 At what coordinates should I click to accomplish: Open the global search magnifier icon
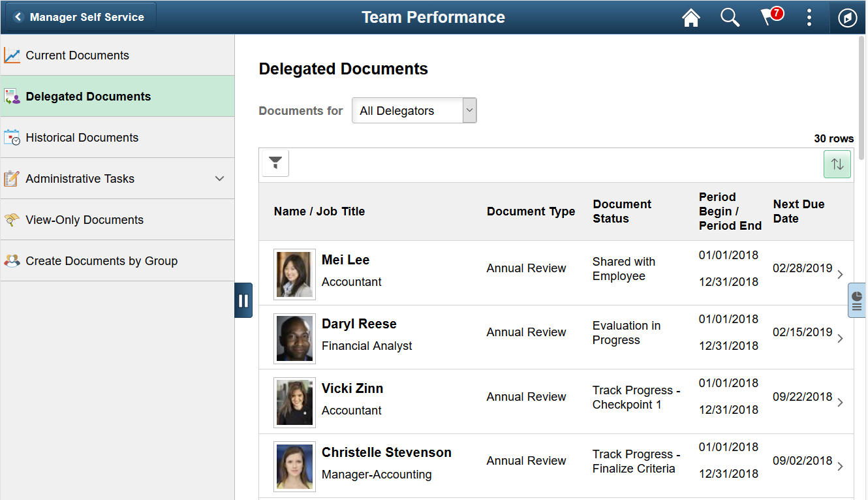click(x=730, y=18)
